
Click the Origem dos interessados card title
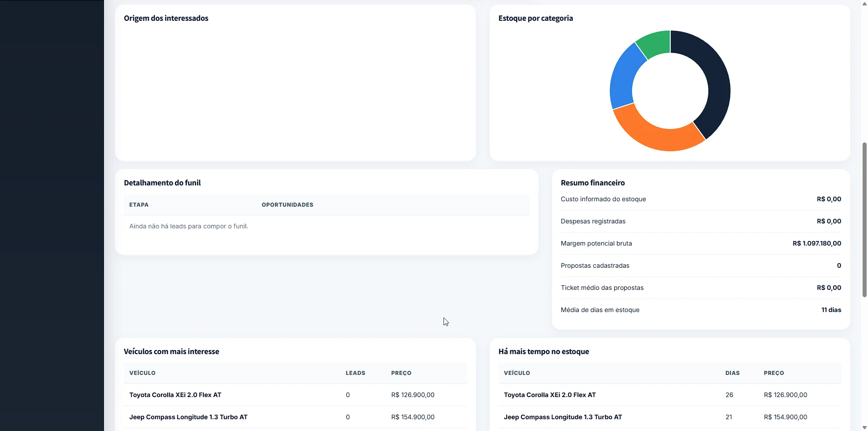coord(166,18)
